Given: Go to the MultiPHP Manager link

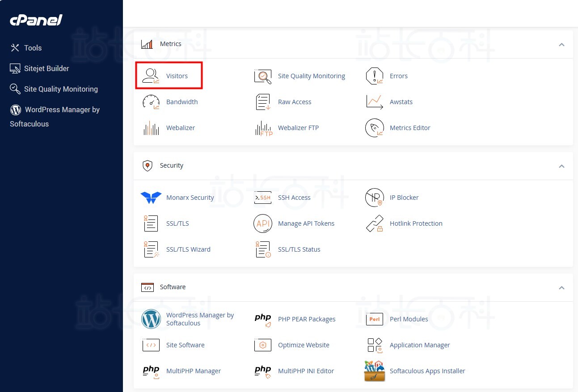Looking at the screenshot, I should click(194, 371).
